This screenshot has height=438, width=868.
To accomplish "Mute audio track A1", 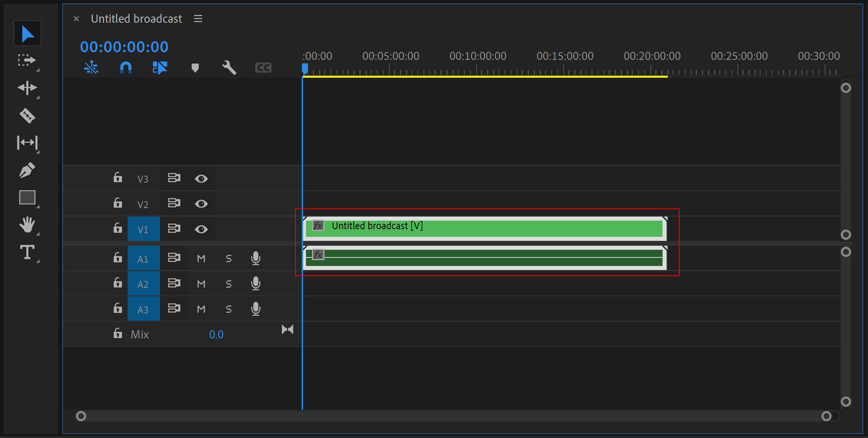I will coord(201,258).
